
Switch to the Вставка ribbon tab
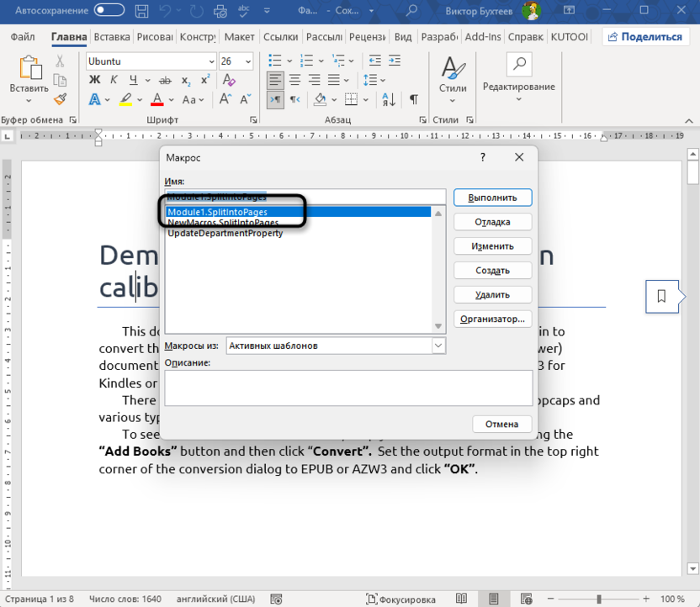click(x=111, y=37)
